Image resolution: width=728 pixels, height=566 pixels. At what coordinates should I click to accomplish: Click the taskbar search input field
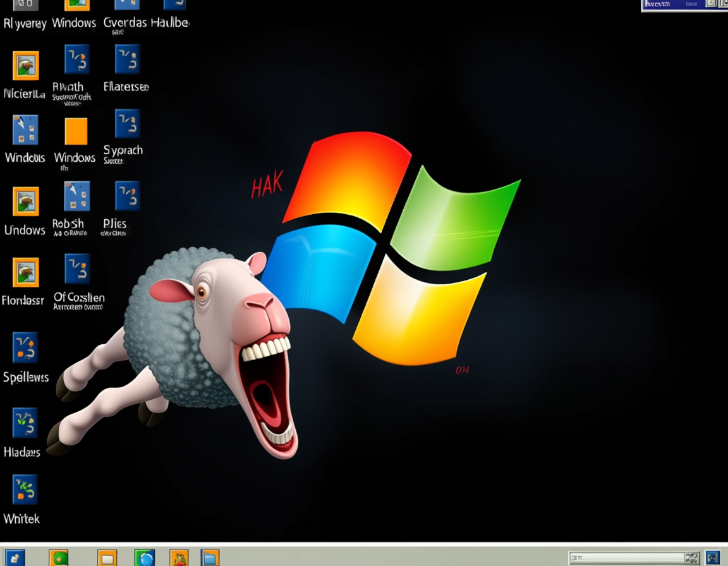coord(628,558)
